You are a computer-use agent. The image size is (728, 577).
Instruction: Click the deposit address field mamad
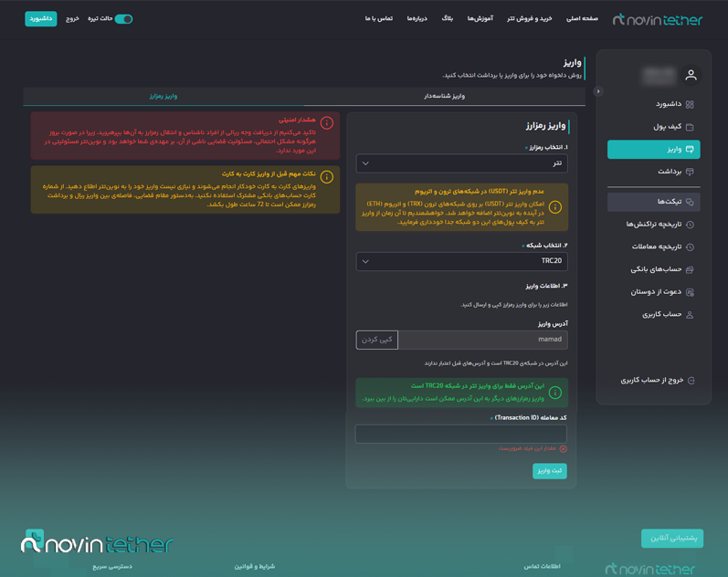pyautogui.click(x=482, y=340)
